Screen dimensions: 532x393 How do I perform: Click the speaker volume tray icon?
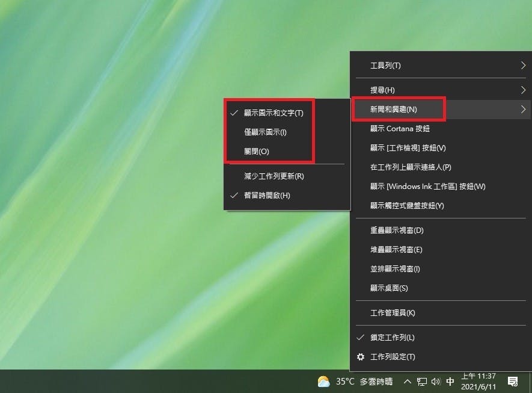[436, 382]
